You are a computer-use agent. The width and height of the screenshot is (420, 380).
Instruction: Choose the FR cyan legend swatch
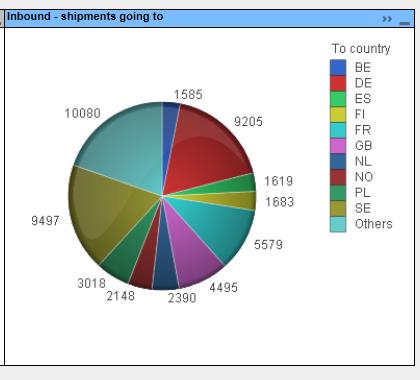(338, 130)
